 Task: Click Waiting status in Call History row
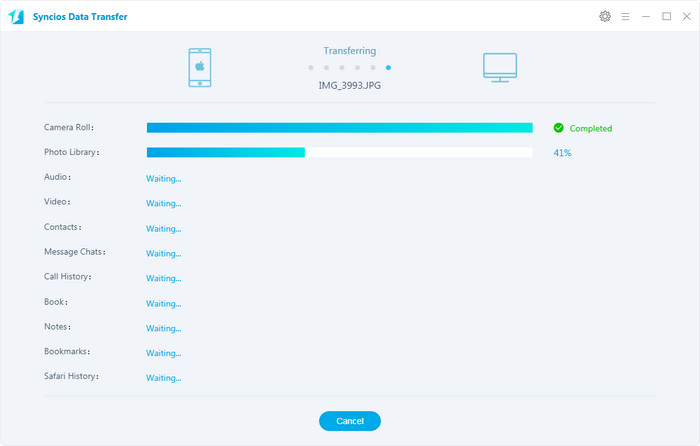click(163, 278)
